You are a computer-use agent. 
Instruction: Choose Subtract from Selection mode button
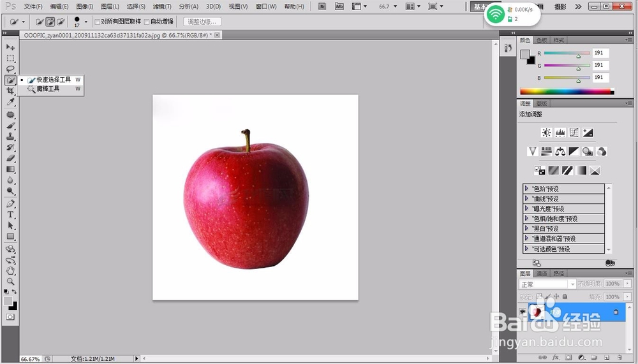(61, 22)
